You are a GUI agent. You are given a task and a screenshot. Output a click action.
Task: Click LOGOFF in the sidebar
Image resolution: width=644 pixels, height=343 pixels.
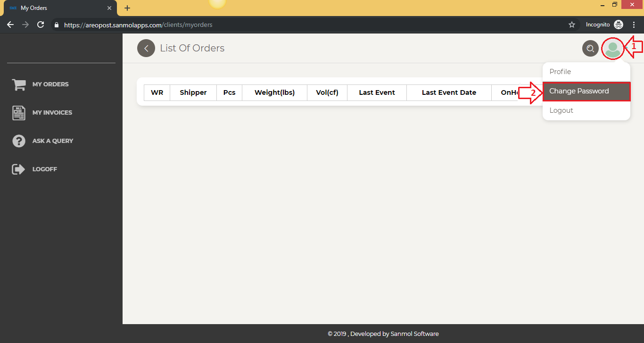(45, 169)
